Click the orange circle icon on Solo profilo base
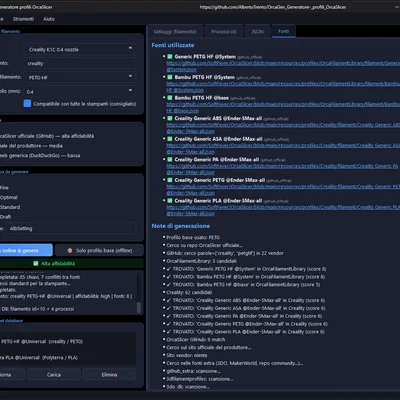Viewport: 400px width, 400px height. pyautogui.click(x=70, y=250)
